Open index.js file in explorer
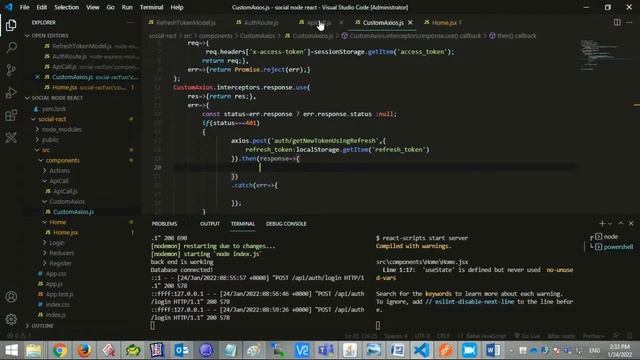 click(x=56, y=315)
